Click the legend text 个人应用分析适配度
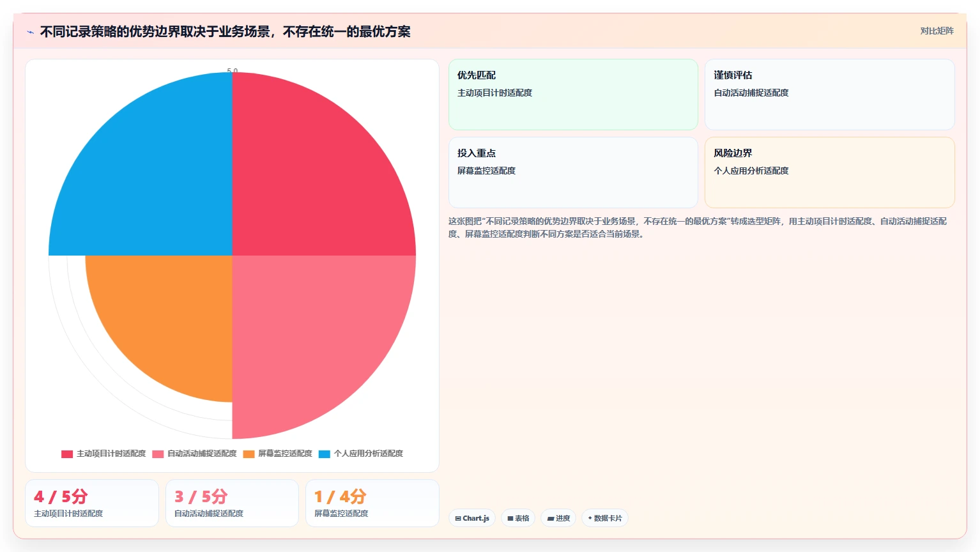The height and width of the screenshot is (552, 980). click(x=369, y=454)
